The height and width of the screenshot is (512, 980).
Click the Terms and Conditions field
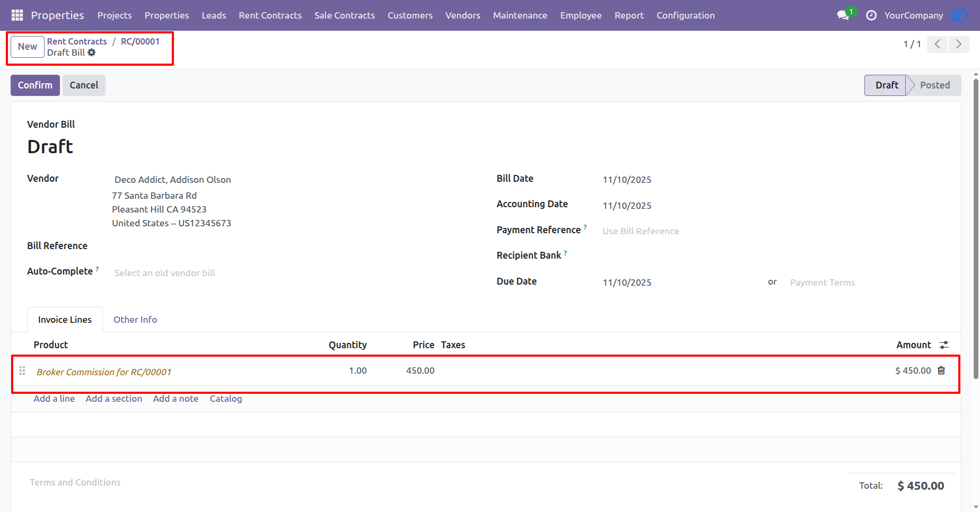pyautogui.click(x=75, y=482)
